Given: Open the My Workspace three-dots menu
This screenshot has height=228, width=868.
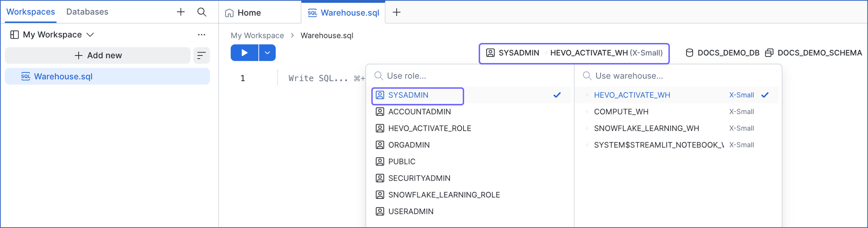Looking at the screenshot, I should [x=201, y=34].
